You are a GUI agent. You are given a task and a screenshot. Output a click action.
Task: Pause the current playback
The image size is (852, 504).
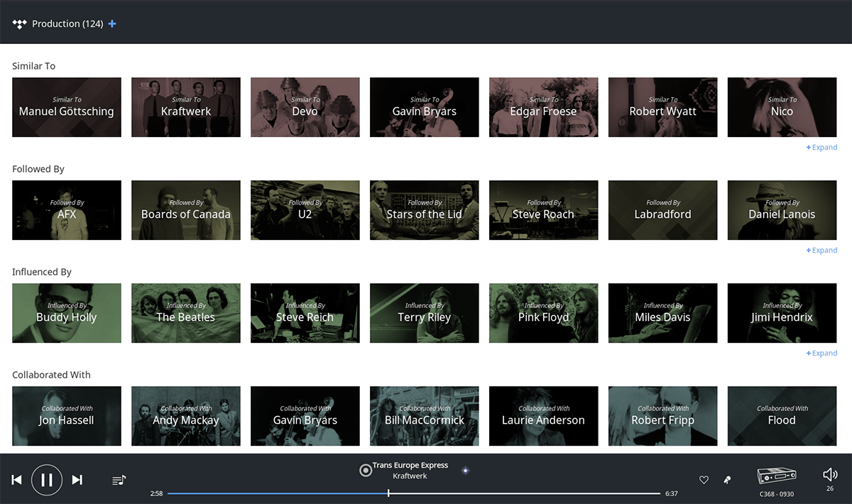click(x=47, y=480)
